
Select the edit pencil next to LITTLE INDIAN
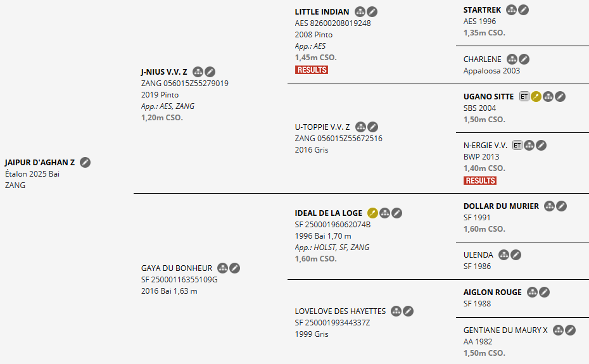coord(372,11)
